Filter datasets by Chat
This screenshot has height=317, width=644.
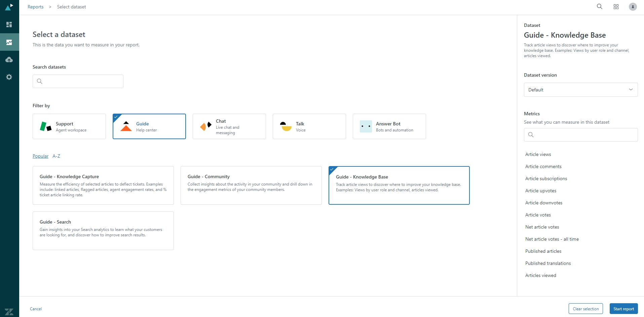229,126
